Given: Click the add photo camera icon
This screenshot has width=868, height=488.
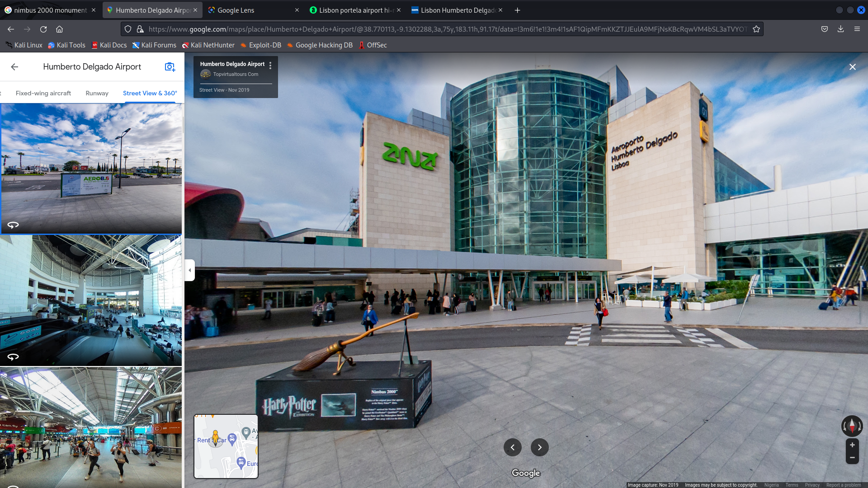Looking at the screenshot, I should coord(170,67).
